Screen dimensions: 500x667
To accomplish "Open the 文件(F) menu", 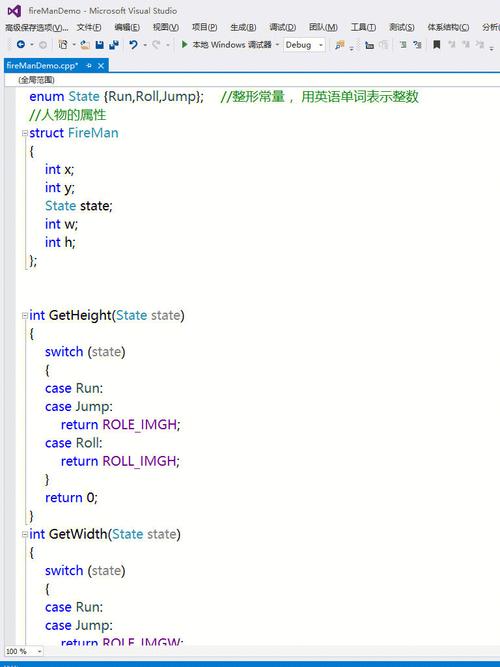I will [89, 27].
